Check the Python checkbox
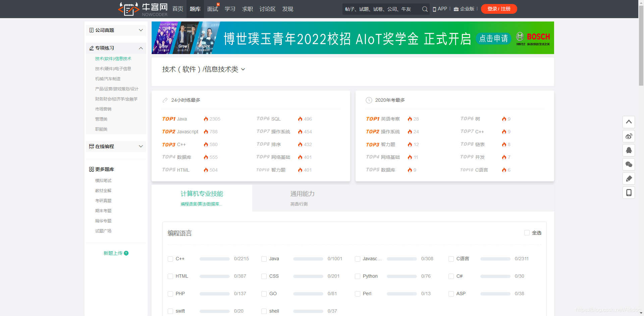Viewport: 644px width, 316px height. (358, 276)
